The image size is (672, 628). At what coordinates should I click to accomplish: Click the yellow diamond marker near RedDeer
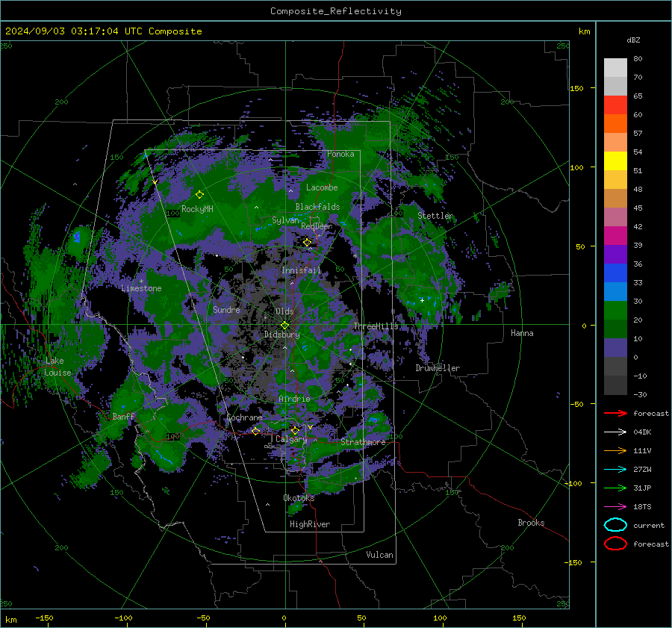307,243
